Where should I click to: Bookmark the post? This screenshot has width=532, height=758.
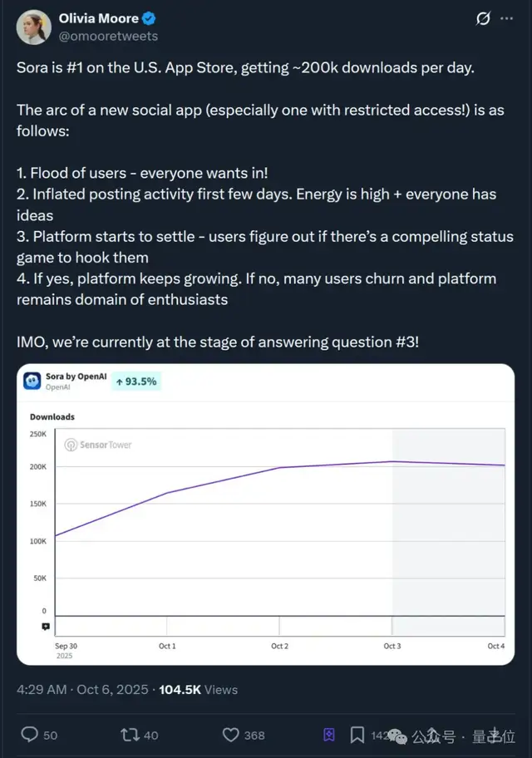pos(357,735)
